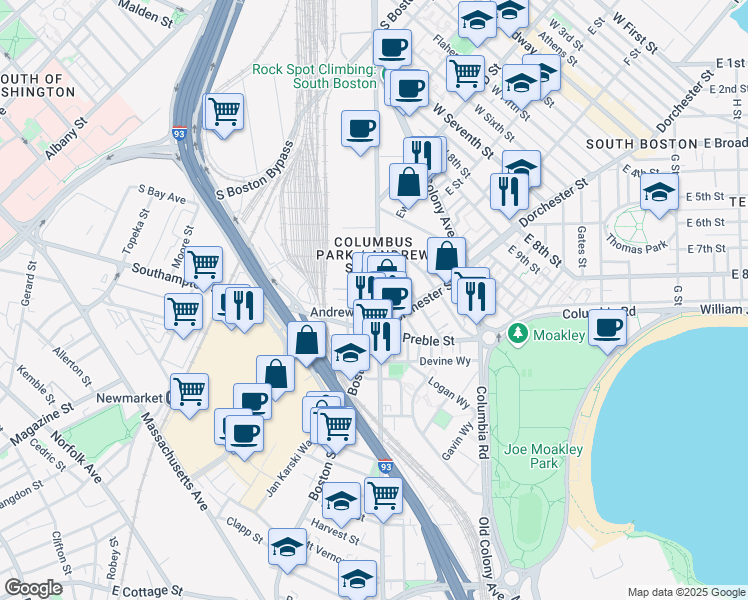
Task: Click the Old Colony Ave label near the bottom
Action: [x=489, y=558]
